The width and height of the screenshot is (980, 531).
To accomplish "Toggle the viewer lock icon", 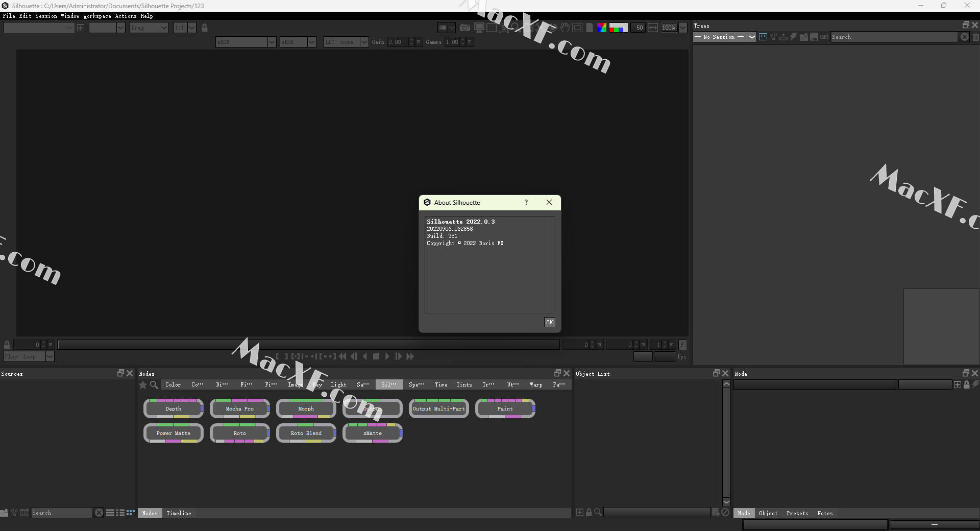I will [205, 28].
